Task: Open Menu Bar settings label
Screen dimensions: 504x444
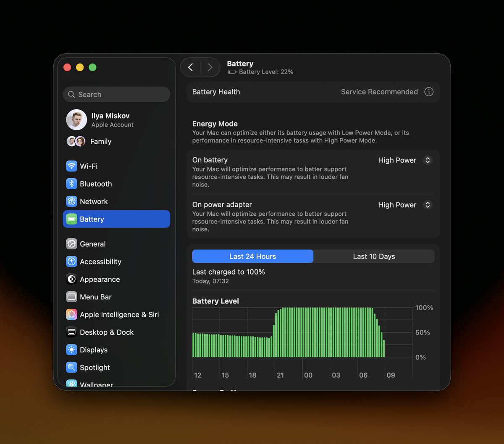Action: point(96,297)
